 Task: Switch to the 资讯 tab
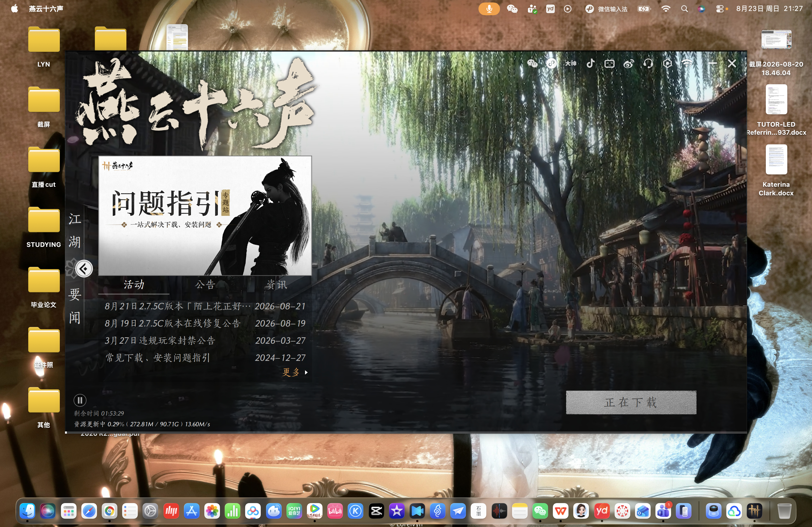tap(276, 285)
